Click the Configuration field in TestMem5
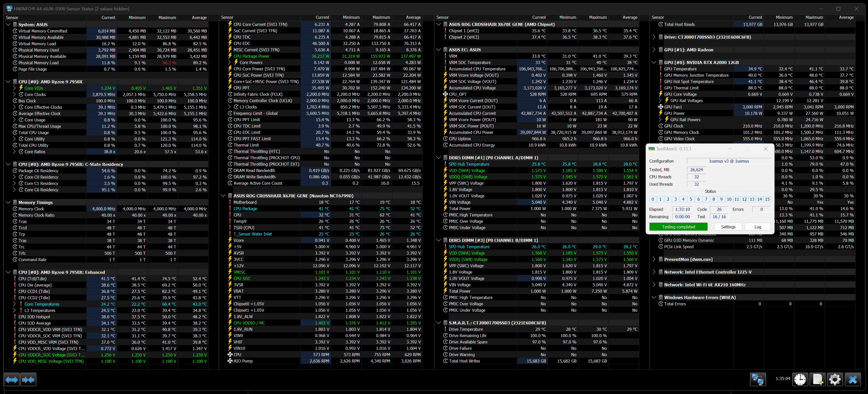 [x=728, y=161]
